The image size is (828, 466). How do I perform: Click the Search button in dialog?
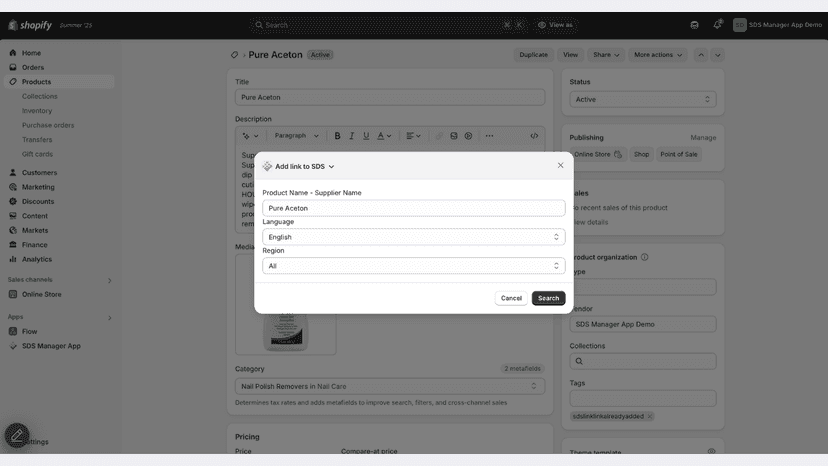tap(548, 298)
